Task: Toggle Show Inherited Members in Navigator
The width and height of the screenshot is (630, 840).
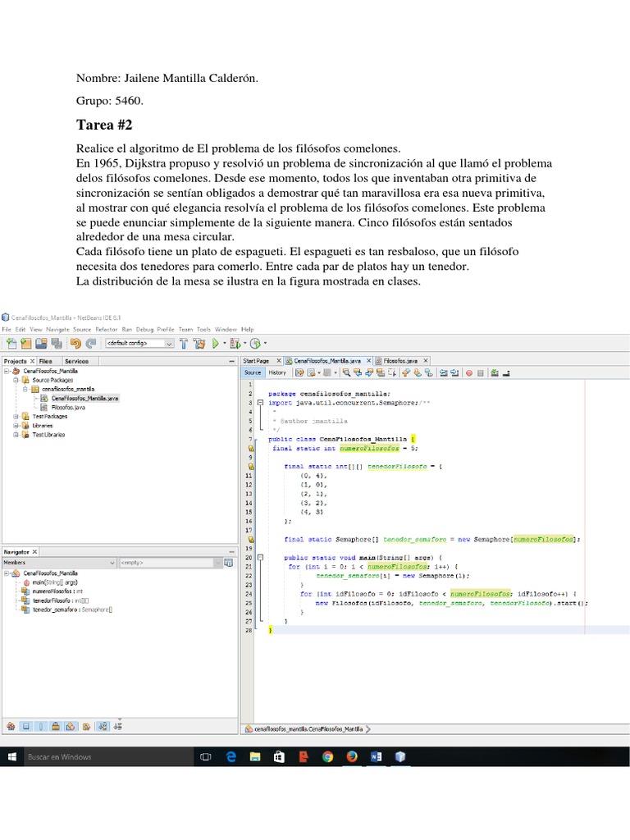Action: 10,725
